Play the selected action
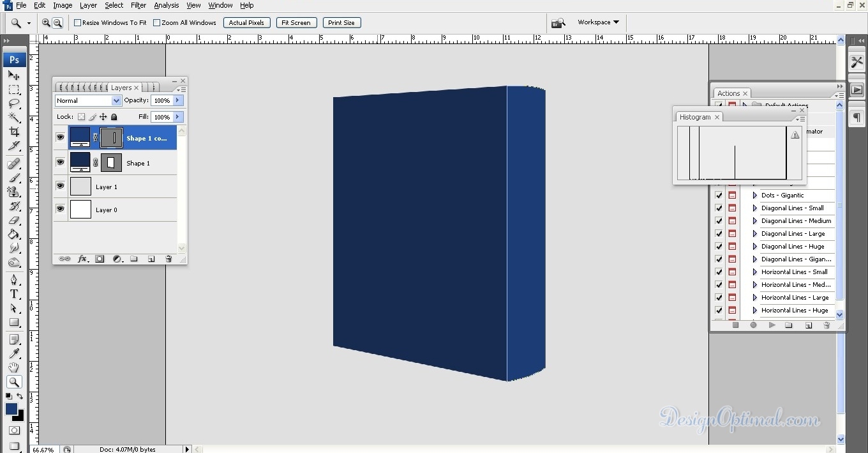Screen dimensions: 868x453 (x=772, y=325)
